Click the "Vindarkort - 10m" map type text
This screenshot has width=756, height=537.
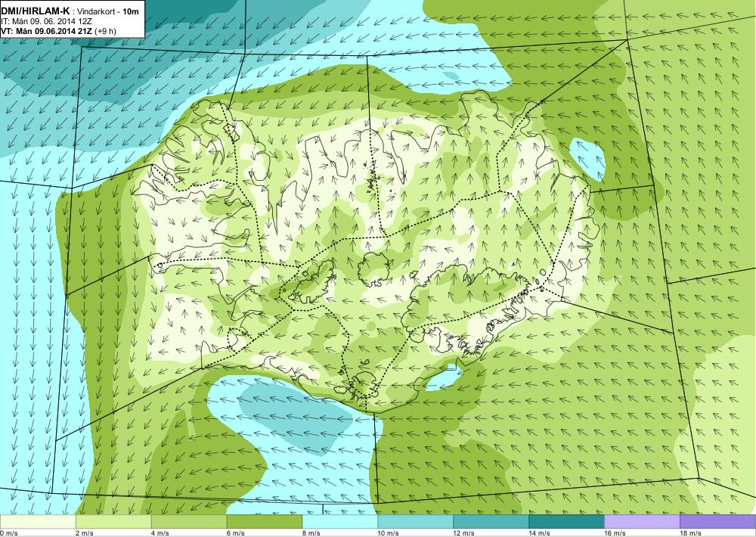tap(108, 11)
